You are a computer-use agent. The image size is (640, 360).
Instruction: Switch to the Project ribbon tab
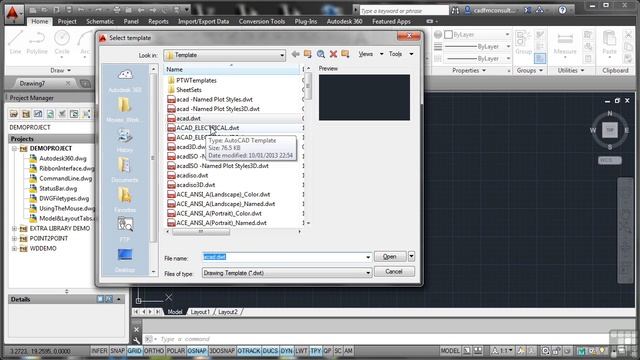click(67, 21)
